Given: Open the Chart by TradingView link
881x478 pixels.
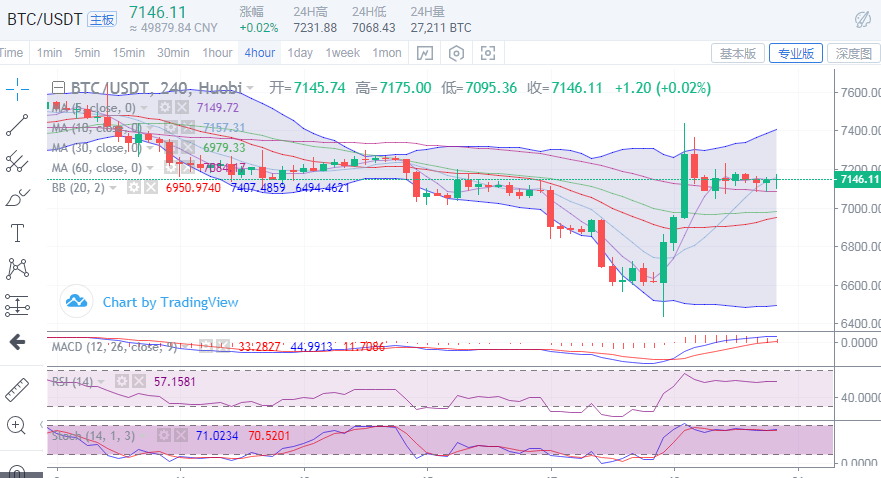Looking at the screenshot, I should click(170, 302).
